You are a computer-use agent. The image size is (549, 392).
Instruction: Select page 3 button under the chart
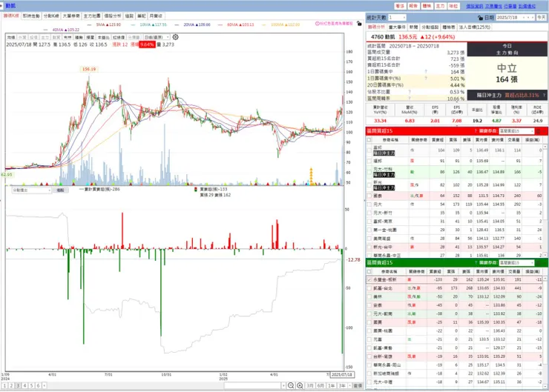(x=19, y=386)
